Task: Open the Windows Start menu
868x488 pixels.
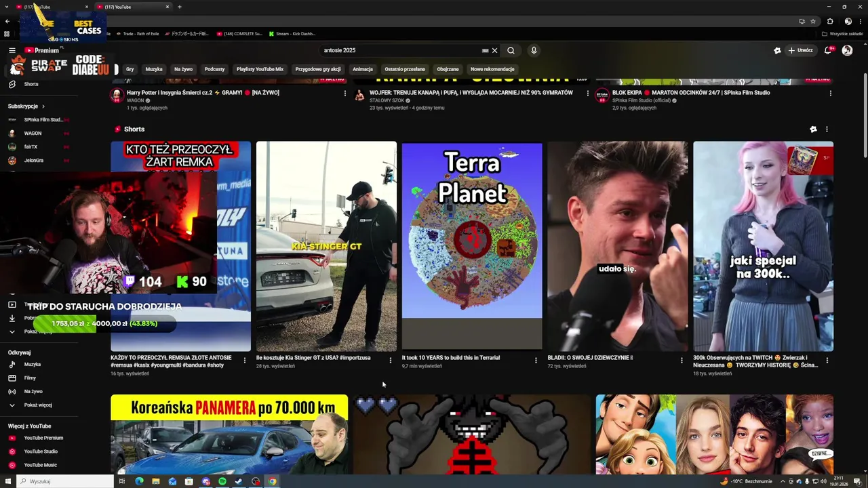Action: [x=8, y=481]
